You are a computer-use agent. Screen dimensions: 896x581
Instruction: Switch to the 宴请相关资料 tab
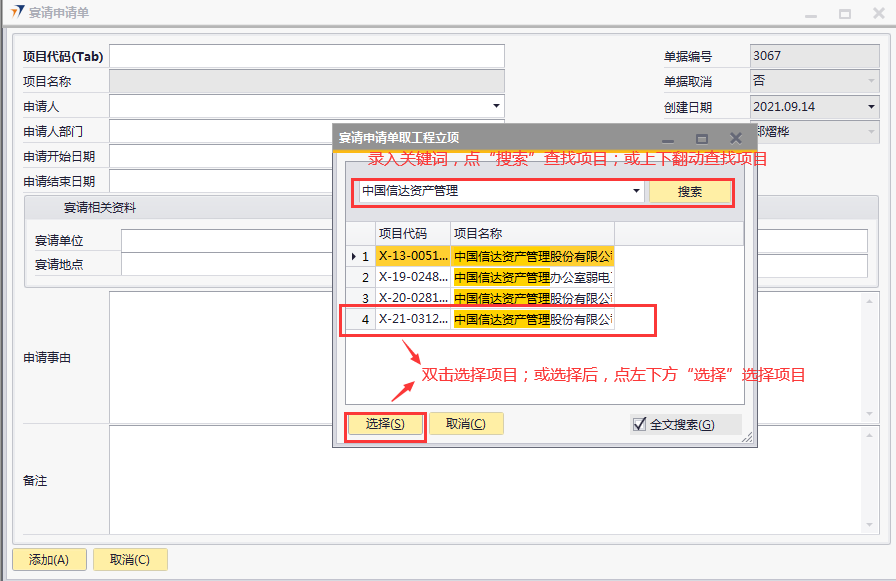(100, 208)
